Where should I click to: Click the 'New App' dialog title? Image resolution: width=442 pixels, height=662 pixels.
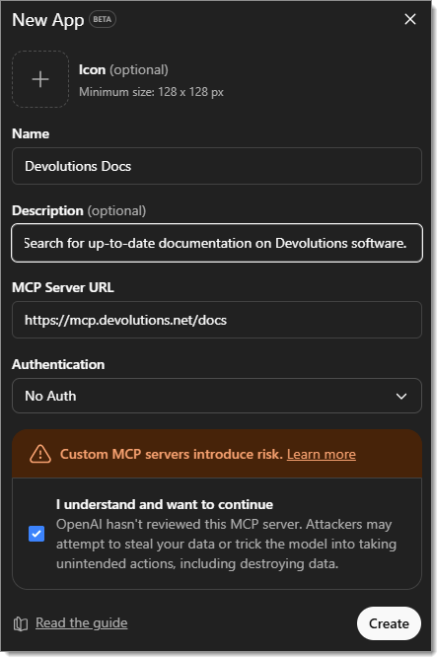(x=48, y=20)
